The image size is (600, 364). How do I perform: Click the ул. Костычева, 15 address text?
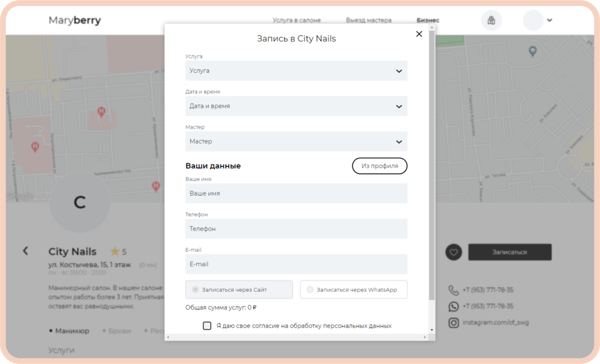[90, 265]
